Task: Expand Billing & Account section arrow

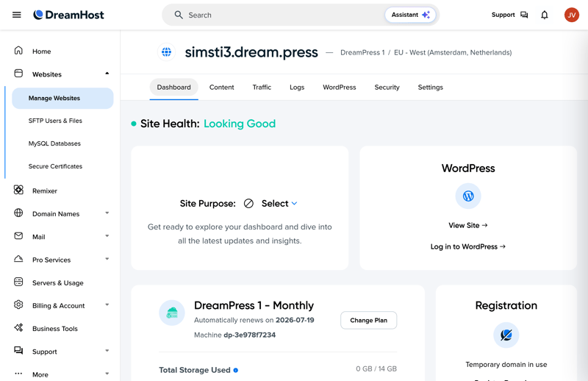Action: tap(107, 305)
